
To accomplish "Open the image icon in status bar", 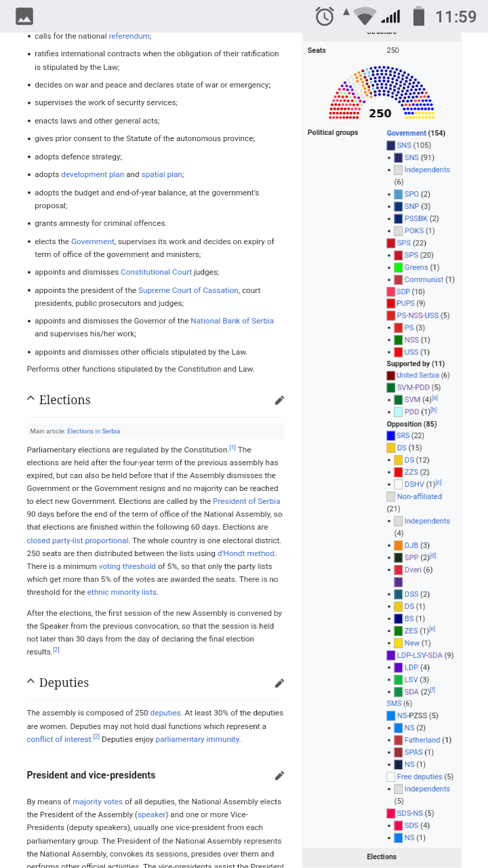I will (x=24, y=16).
